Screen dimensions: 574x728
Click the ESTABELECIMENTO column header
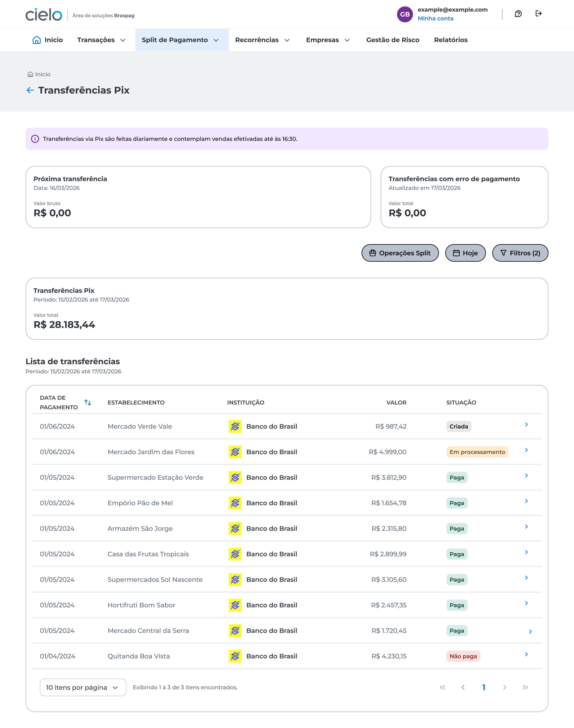[x=136, y=402]
